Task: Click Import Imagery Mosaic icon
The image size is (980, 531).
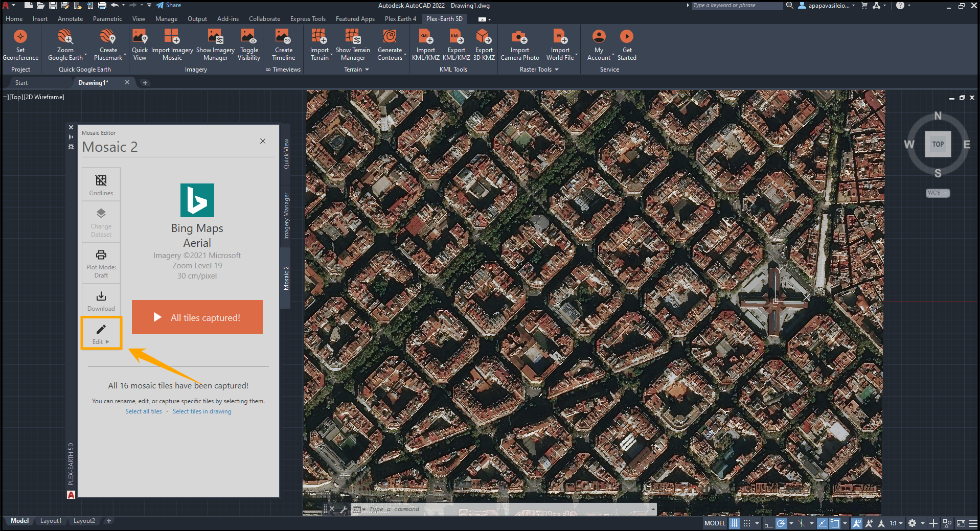Action: [172, 37]
